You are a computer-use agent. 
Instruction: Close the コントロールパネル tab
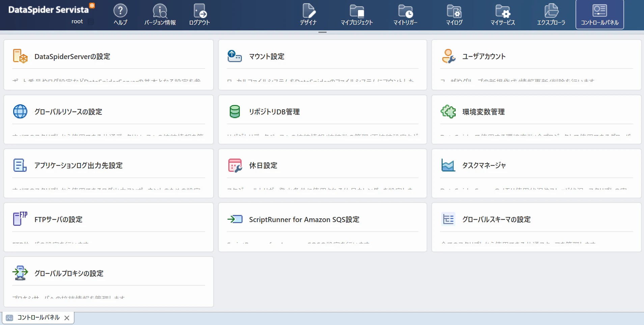click(67, 318)
